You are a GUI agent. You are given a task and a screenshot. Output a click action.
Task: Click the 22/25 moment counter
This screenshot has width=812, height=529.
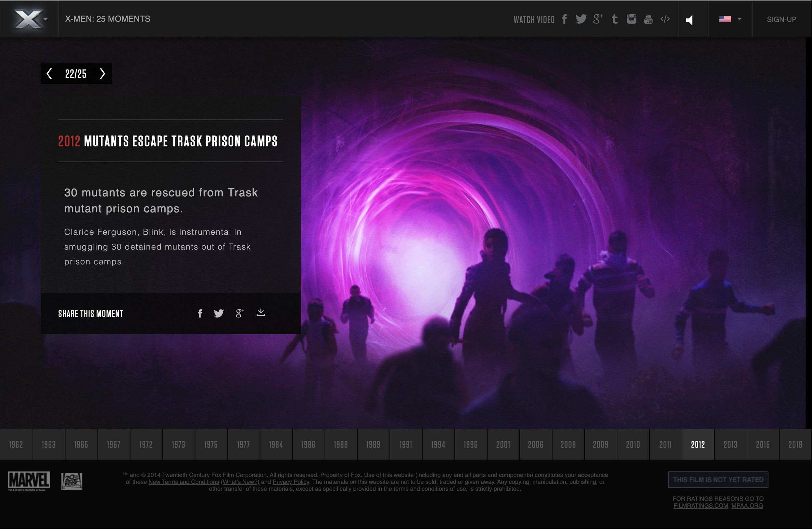coord(76,74)
